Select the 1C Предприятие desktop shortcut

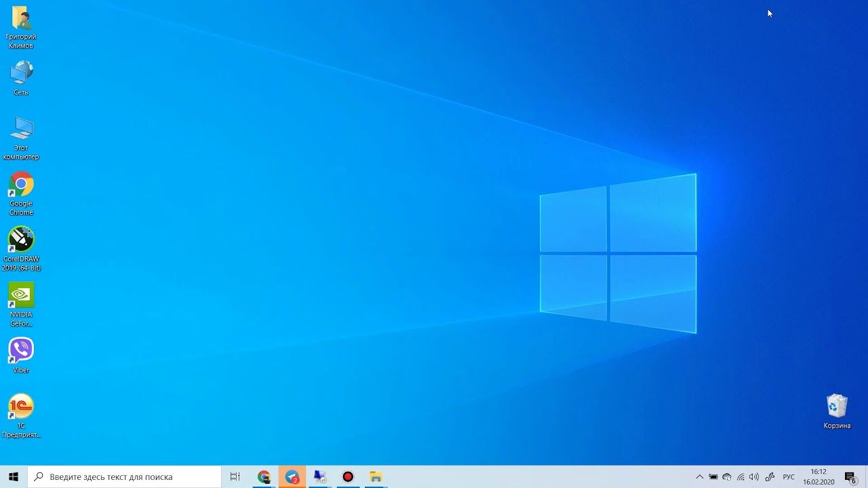tap(21, 407)
